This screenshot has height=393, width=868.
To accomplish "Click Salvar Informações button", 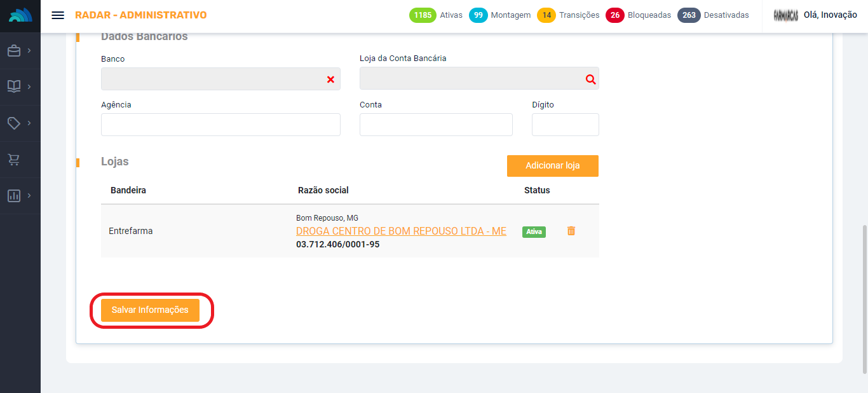I will coord(150,310).
